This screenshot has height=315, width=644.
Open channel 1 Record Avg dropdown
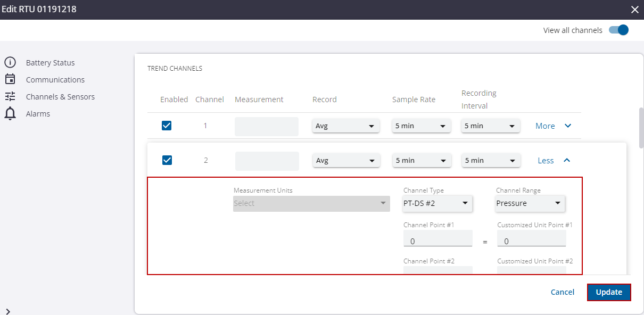[x=346, y=126]
